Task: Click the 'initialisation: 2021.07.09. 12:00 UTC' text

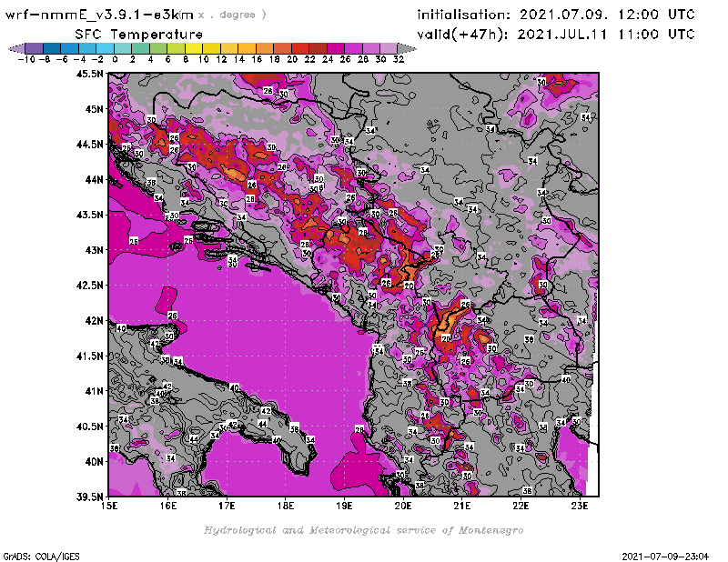Action: click(x=556, y=15)
